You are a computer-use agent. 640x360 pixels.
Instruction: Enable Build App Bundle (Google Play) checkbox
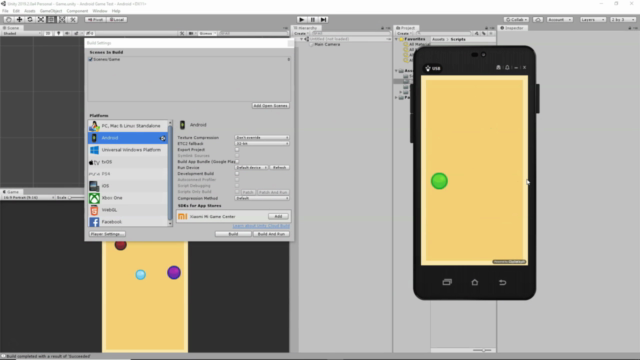coord(237,162)
